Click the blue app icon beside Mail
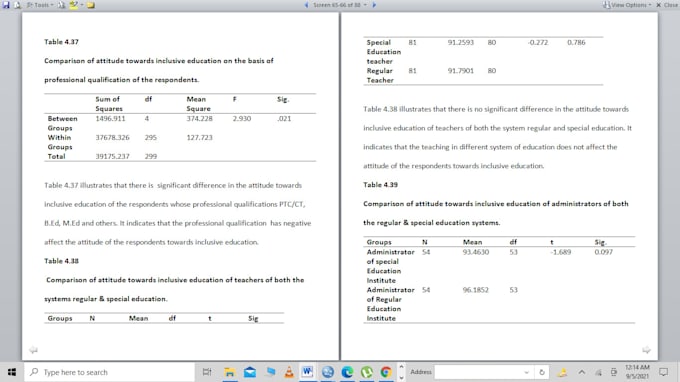Viewport: 680px width, 382px height. pyautogui.click(x=271, y=372)
